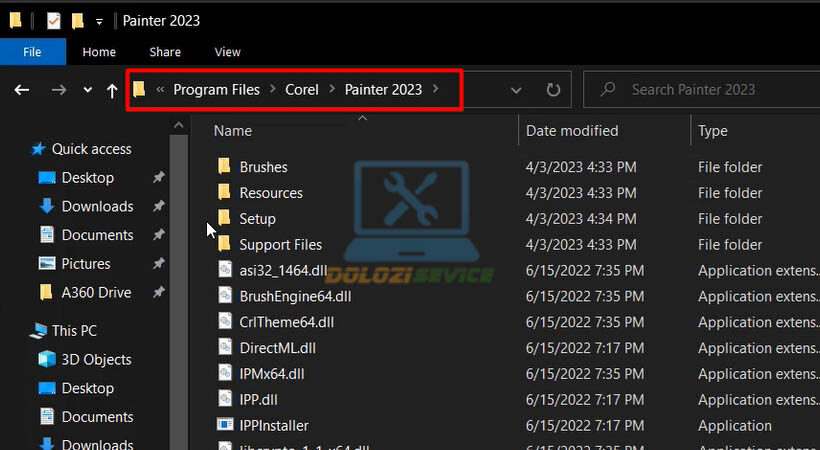Open the customize Quick Access Toolbar dropdown
This screenshot has height=450, width=820.
[x=99, y=21]
